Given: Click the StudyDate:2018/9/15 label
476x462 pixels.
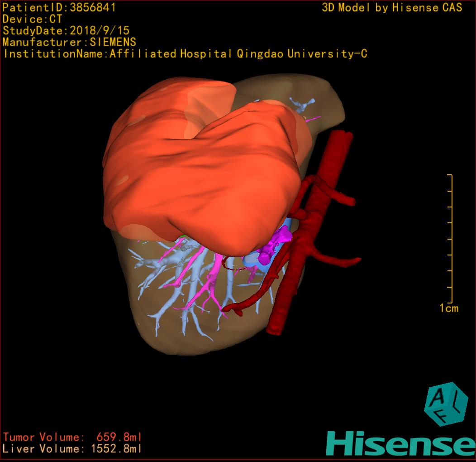Looking at the screenshot, I should coord(66,31).
